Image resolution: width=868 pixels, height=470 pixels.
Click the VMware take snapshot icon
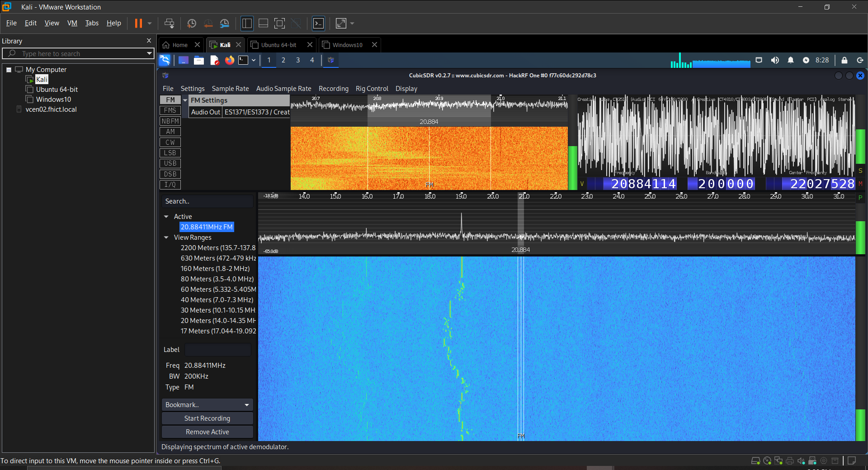[191, 24]
